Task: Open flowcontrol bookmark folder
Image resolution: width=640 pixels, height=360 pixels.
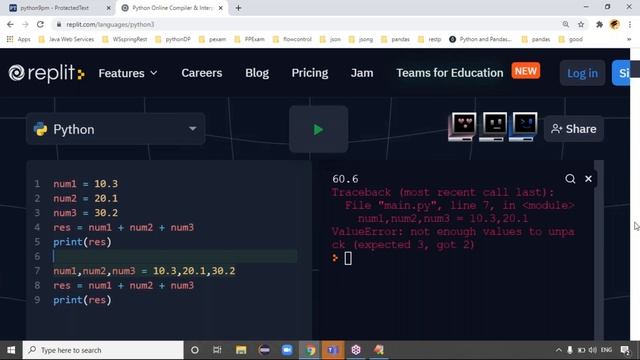Action: 292,39
